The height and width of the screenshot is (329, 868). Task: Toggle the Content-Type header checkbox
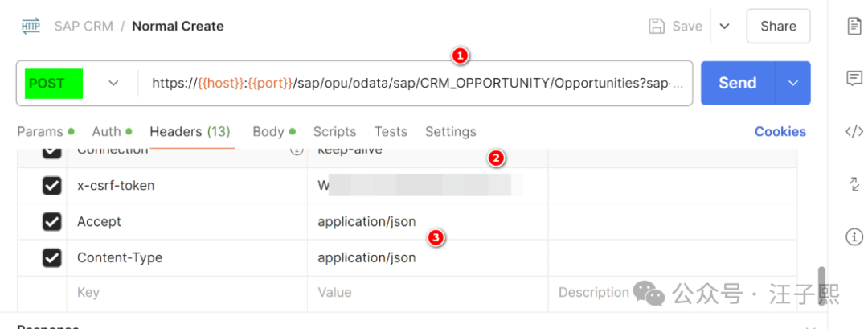click(x=52, y=257)
